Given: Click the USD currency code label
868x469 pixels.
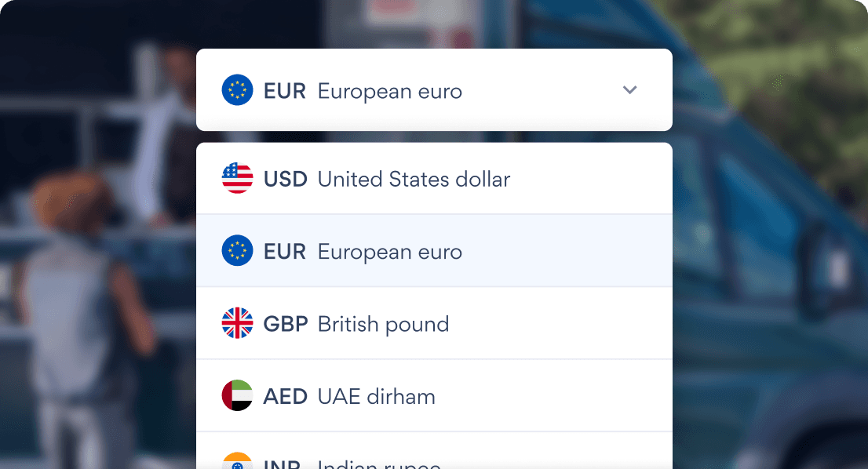Looking at the screenshot, I should pos(284,178).
